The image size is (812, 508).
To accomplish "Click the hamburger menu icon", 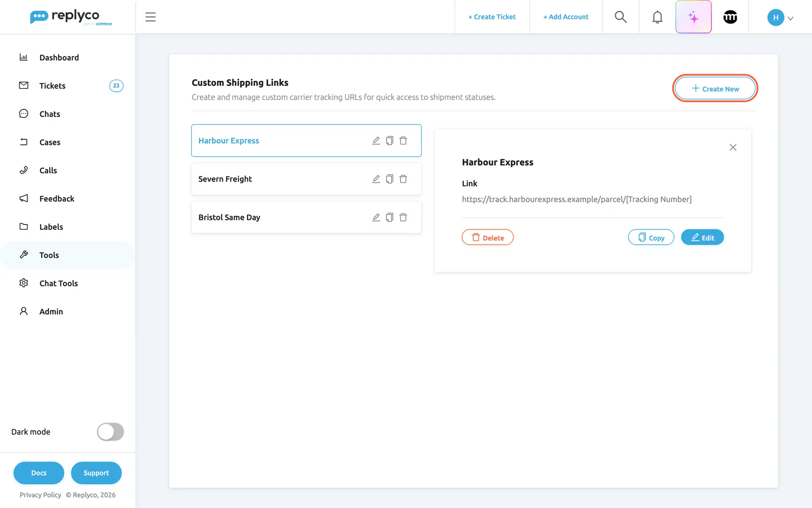I will coord(150,17).
